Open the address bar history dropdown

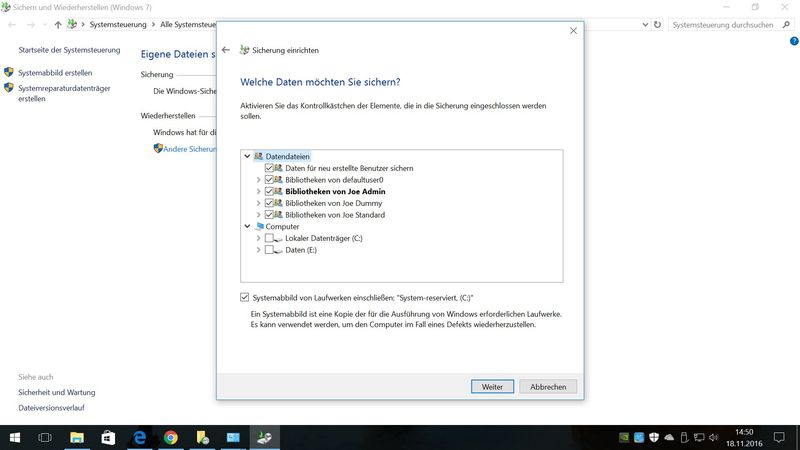(645, 24)
